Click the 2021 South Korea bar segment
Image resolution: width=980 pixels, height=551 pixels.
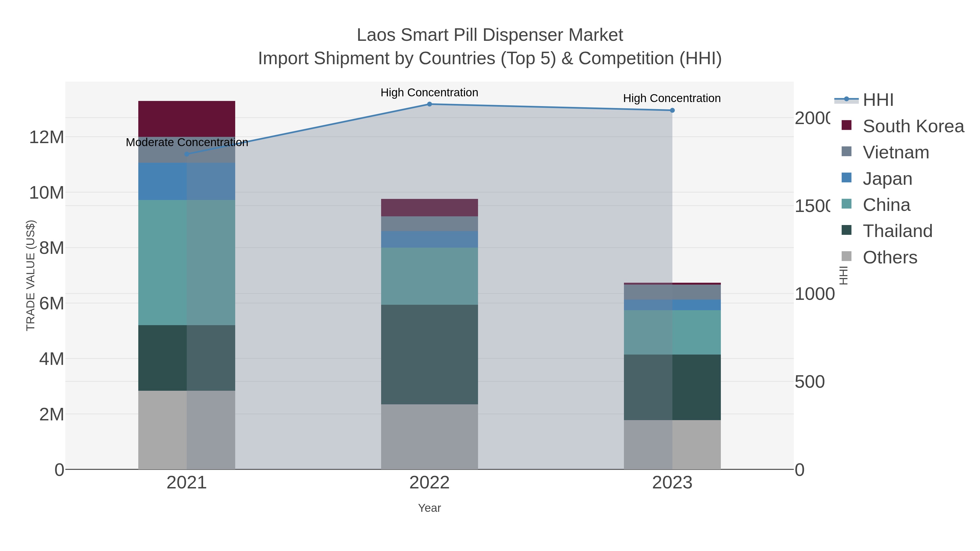[x=186, y=119]
